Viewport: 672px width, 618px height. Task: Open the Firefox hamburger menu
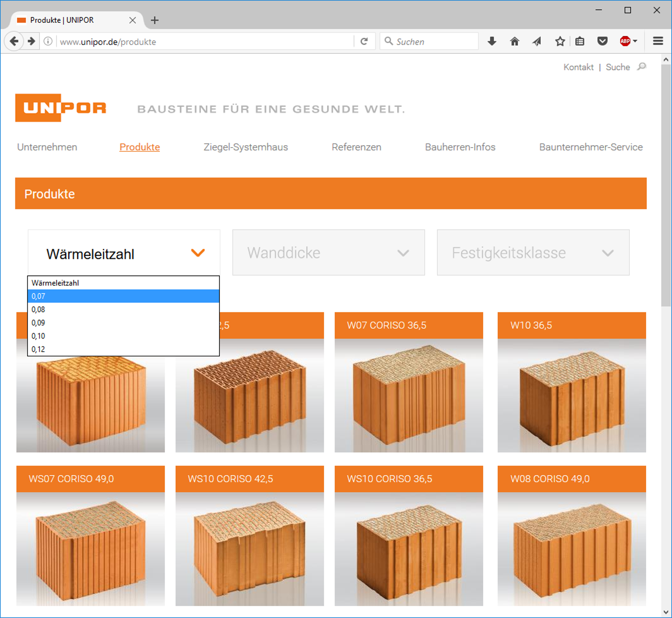point(658,42)
